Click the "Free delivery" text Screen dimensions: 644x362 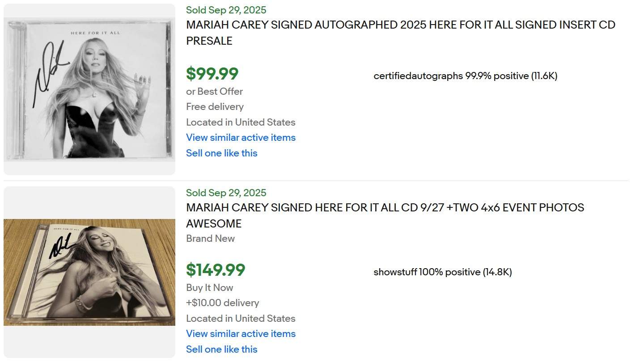(x=215, y=107)
